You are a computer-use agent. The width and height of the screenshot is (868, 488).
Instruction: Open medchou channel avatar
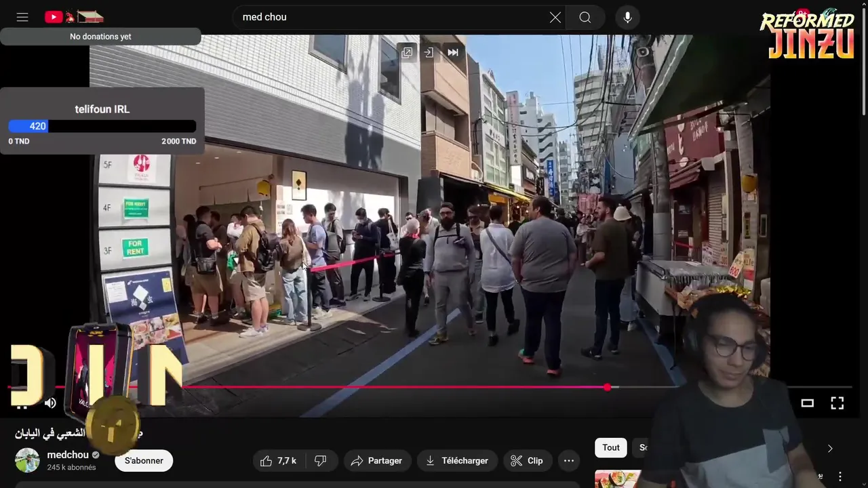tap(28, 460)
